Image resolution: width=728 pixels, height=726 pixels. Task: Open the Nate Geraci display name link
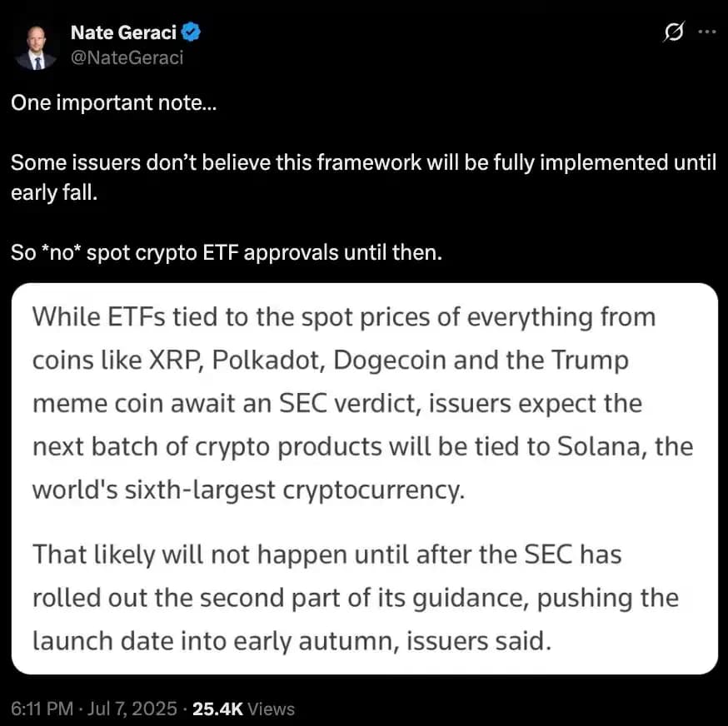[123, 32]
